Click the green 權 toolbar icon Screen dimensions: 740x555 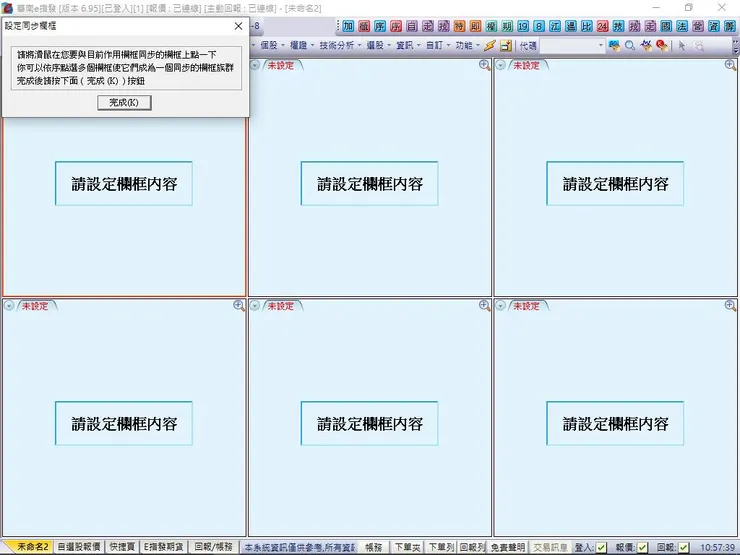pyautogui.click(x=491, y=26)
